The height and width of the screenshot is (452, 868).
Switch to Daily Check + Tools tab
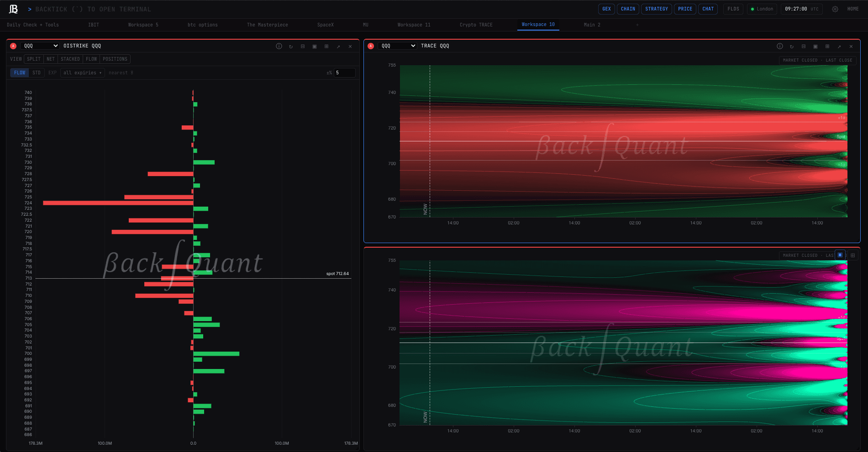pos(33,25)
